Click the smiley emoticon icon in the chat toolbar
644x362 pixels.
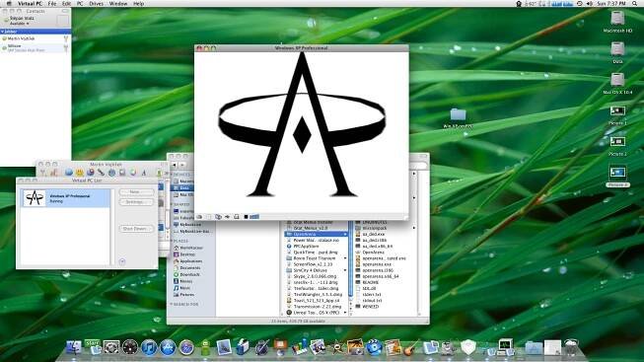[x=79, y=173]
